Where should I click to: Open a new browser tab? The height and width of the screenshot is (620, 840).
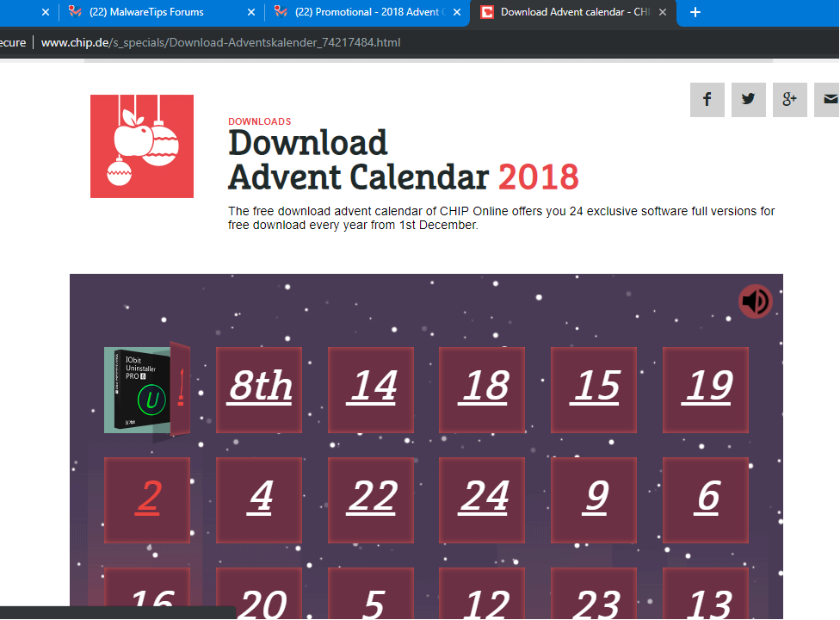tap(695, 12)
